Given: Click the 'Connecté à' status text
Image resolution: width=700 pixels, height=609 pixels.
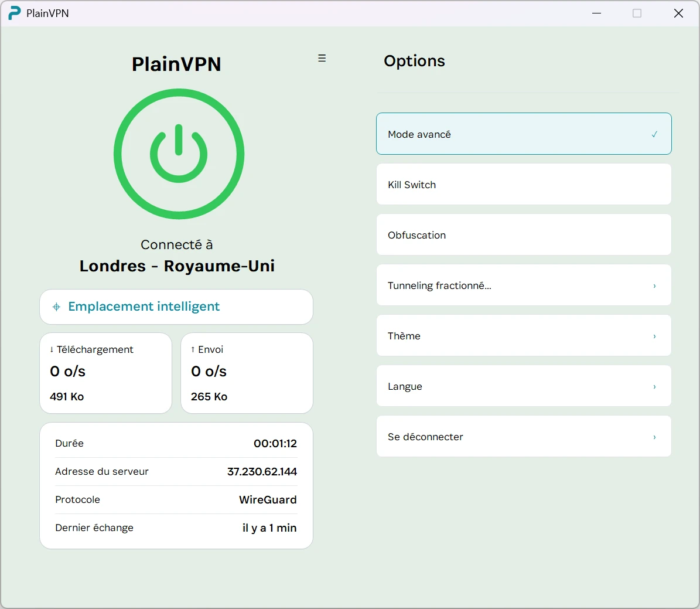Looking at the screenshot, I should (177, 245).
